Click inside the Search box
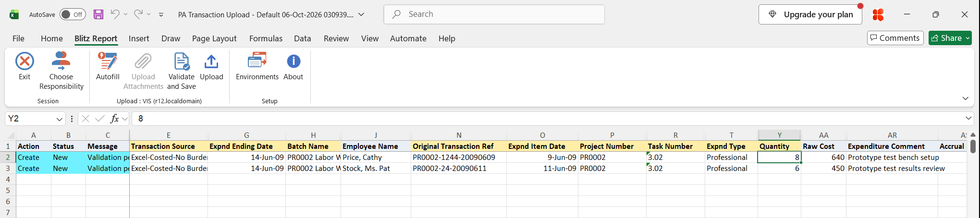 pyautogui.click(x=494, y=14)
